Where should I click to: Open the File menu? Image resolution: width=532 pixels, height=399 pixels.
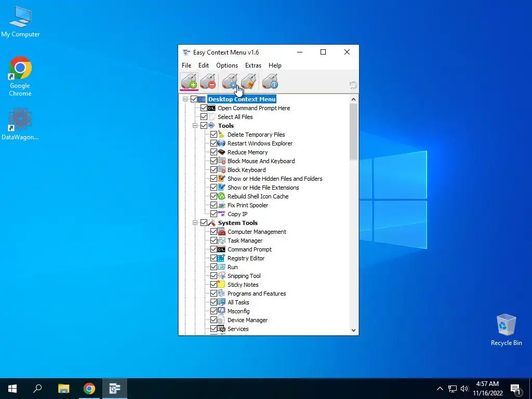[187, 65]
